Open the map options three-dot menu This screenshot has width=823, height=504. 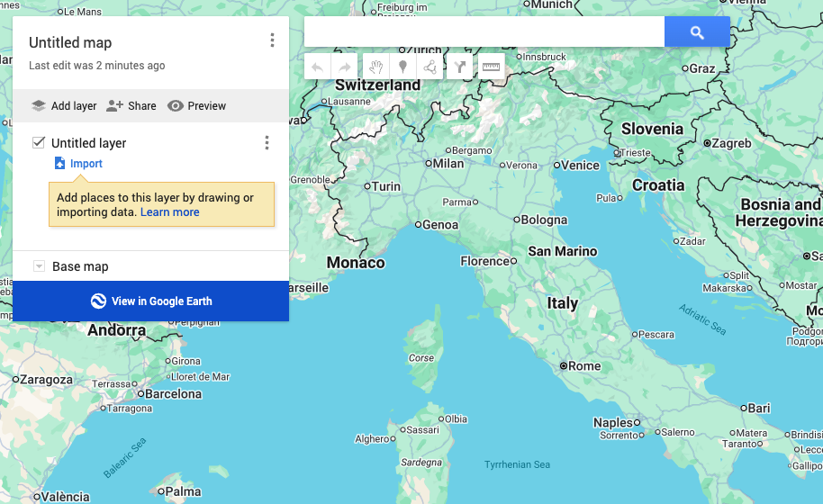coord(272,40)
